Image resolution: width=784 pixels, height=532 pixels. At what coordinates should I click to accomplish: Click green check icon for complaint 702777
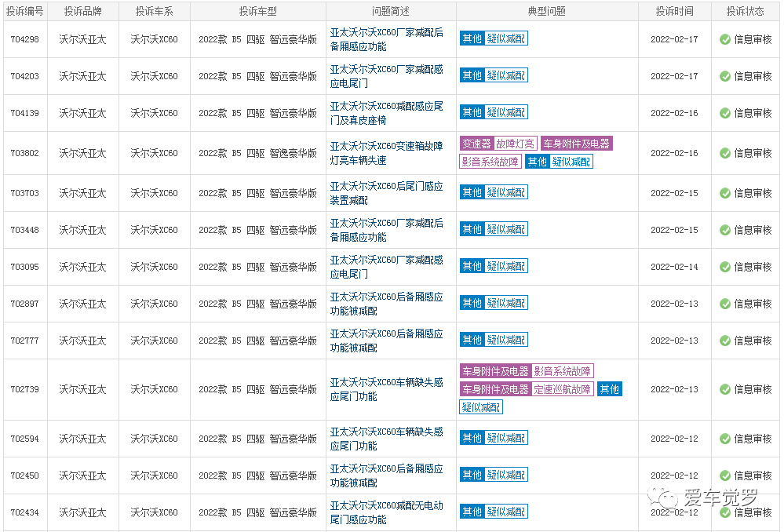[x=725, y=341]
